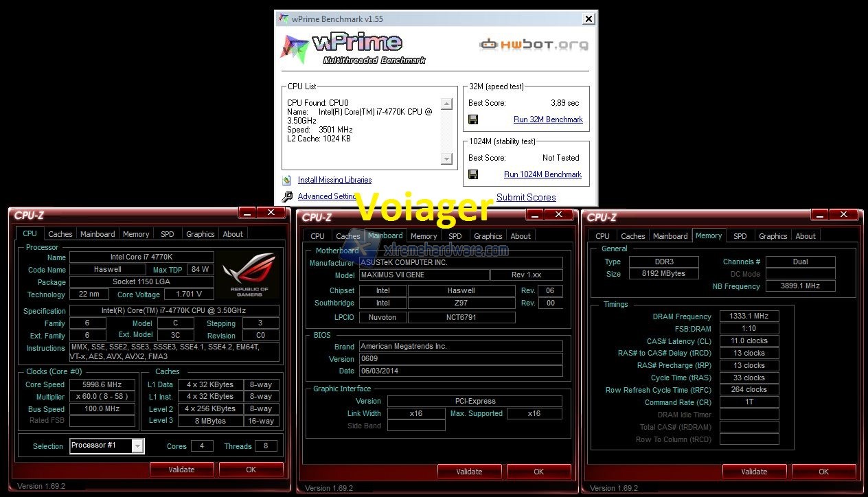Open the Processor #1 selection dropdown
Image resolution: width=868 pixels, height=497 pixels.
[137, 446]
